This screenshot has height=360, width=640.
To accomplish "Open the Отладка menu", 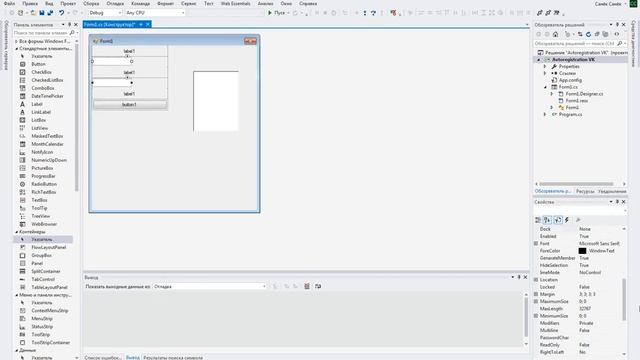I will coord(115,3).
